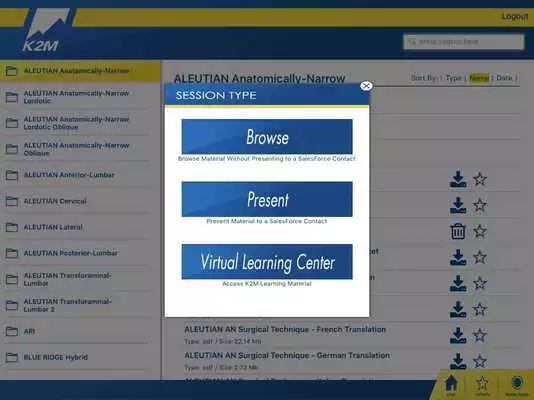Click the BLUE RIDGE Hybrid folder icon
Viewport: 534px width, 400px height.
pyautogui.click(x=12, y=357)
